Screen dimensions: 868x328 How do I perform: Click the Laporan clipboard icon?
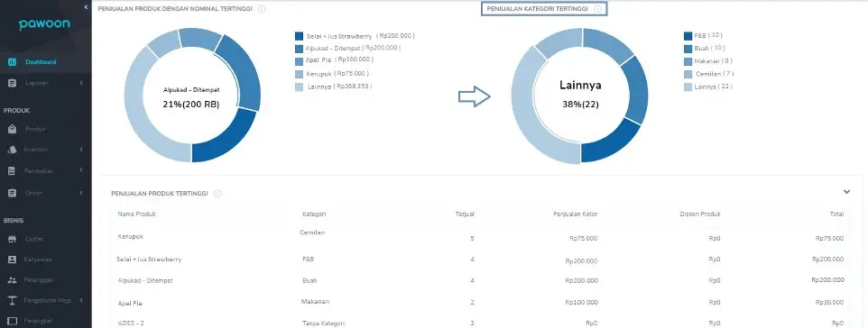tap(12, 83)
